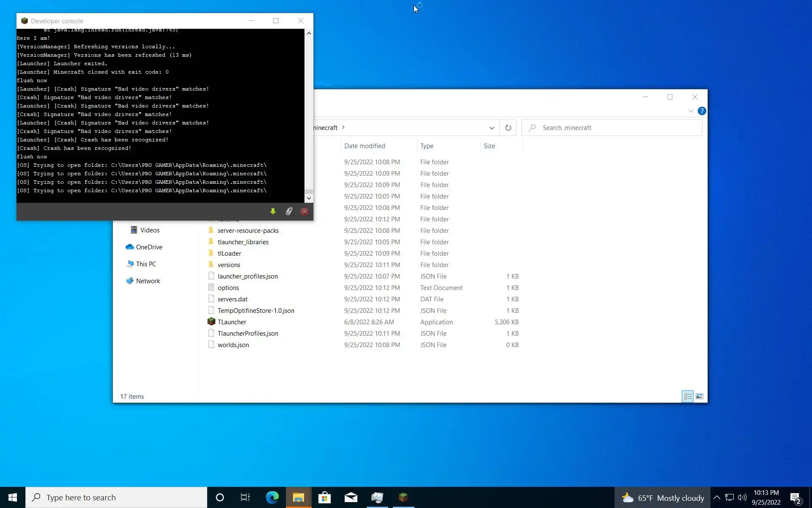Open the TLauncher application file
Image resolution: width=812 pixels, height=508 pixels.
click(231, 322)
